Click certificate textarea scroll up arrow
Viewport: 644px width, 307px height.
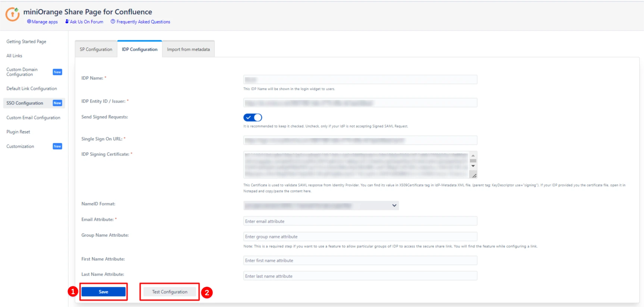coord(473,156)
